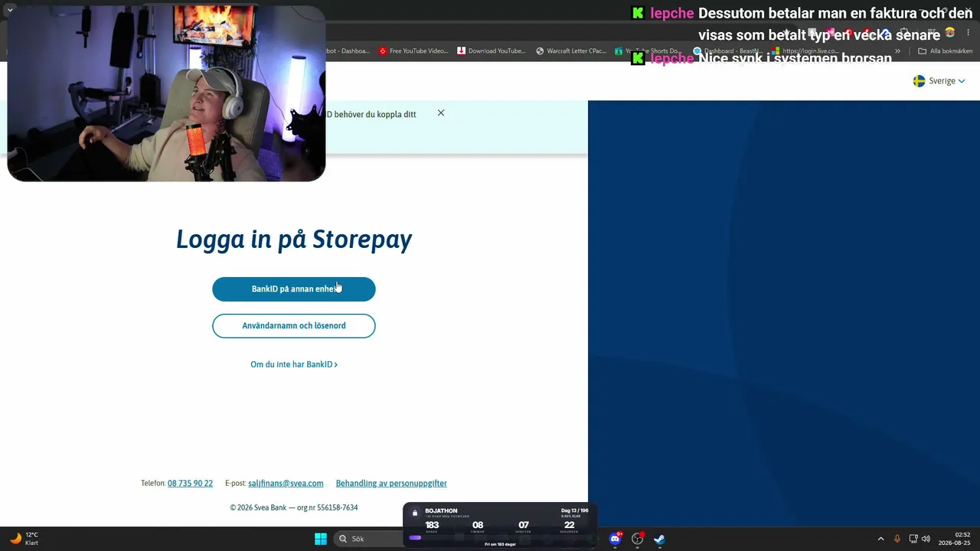The image size is (980, 551).
Task: Open the taskbar app with red badge beside Discord
Action: tap(637, 539)
